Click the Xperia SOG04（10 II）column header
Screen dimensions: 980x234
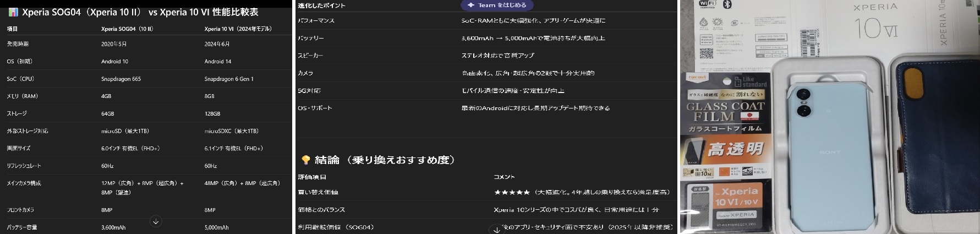(x=127, y=29)
